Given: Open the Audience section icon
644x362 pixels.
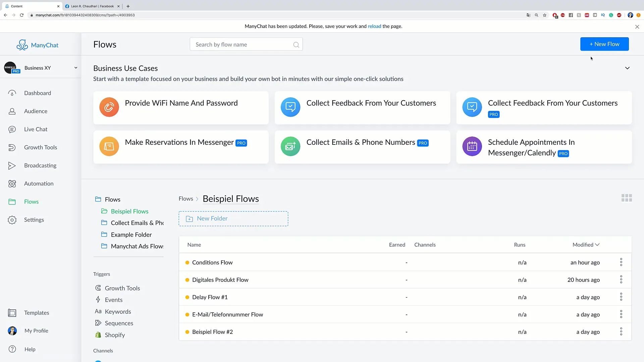Looking at the screenshot, I should (12, 111).
